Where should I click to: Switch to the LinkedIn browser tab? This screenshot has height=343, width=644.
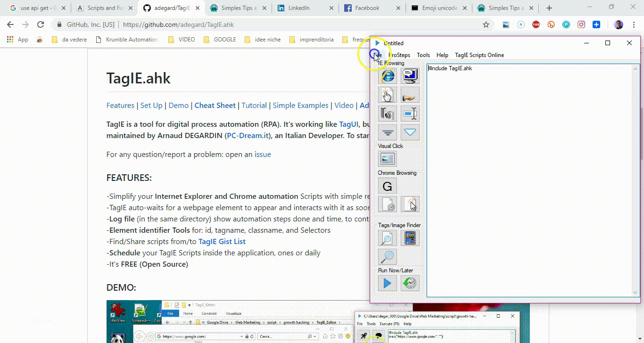tap(306, 8)
